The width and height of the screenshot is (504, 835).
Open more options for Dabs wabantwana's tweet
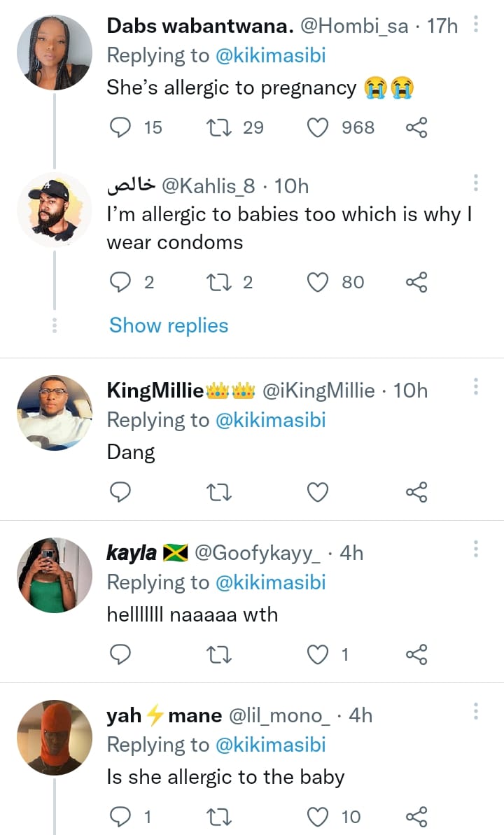click(476, 26)
